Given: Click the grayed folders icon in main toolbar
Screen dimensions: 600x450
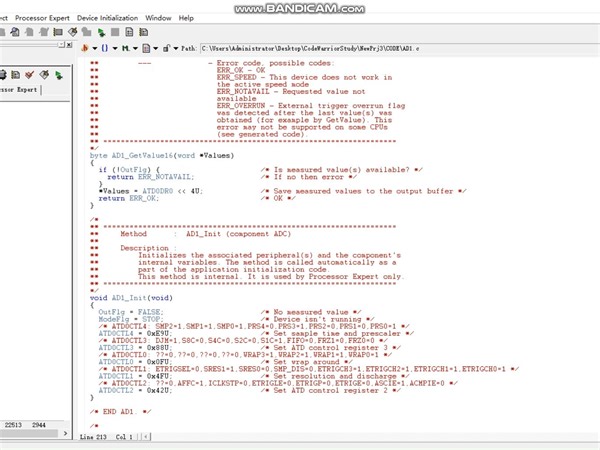Looking at the screenshot, I should pyautogui.click(x=87, y=32).
